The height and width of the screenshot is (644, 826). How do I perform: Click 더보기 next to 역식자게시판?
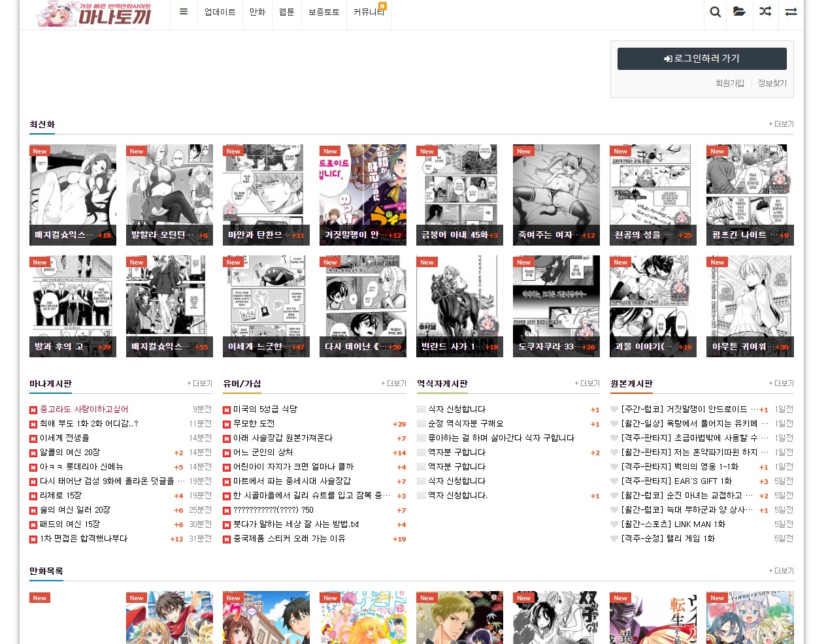tap(587, 383)
